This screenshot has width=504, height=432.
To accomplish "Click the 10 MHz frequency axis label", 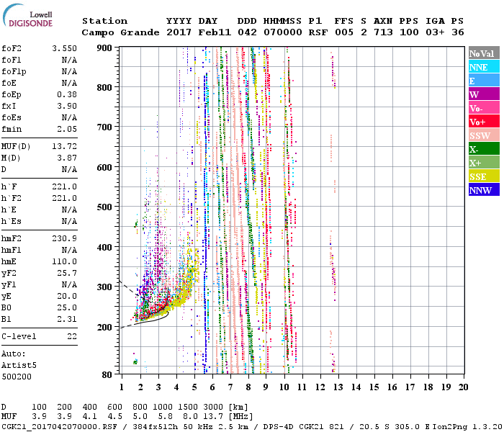I will pyautogui.click(x=284, y=387).
